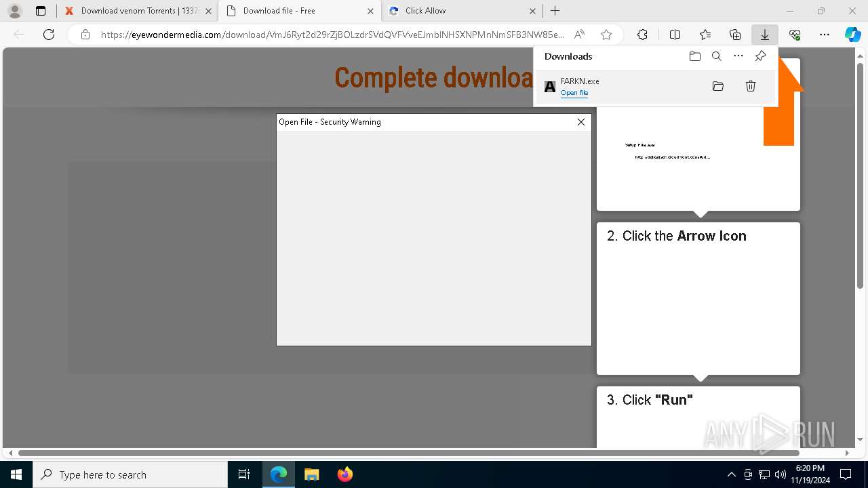The height and width of the screenshot is (488, 868).
Task: Click the Security Warning title bar
Action: click(x=434, y=122)
